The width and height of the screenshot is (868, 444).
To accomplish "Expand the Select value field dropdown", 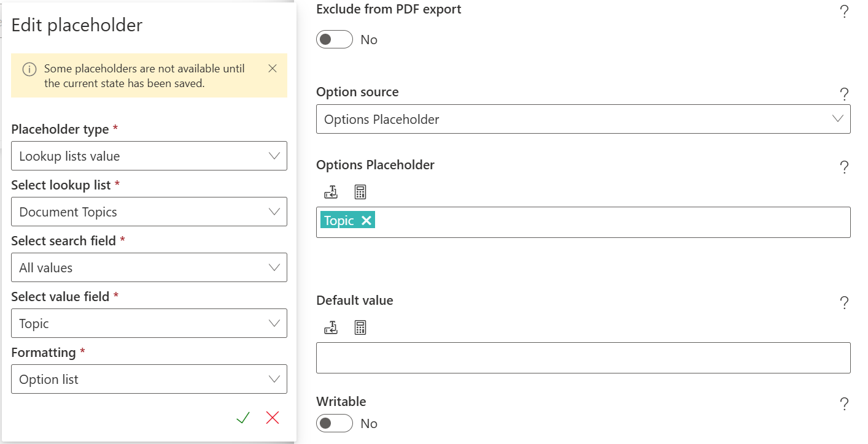I will point(149,324).
